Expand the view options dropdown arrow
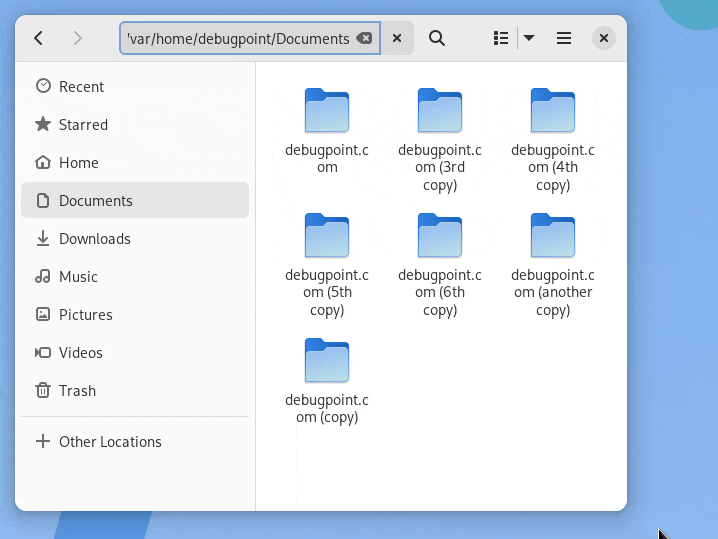Image resolution: width=718 pixels, height=539 pixels. 529,38
